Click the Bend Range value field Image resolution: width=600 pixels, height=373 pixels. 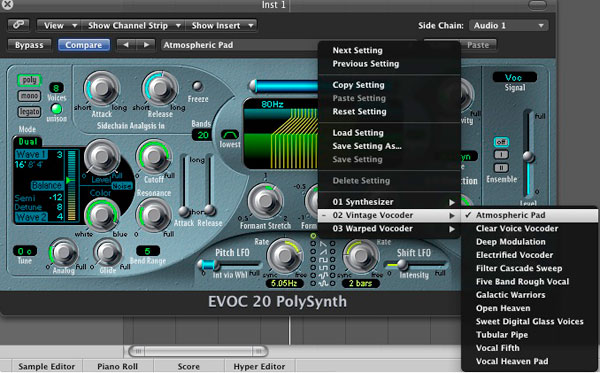click(148, 251)
